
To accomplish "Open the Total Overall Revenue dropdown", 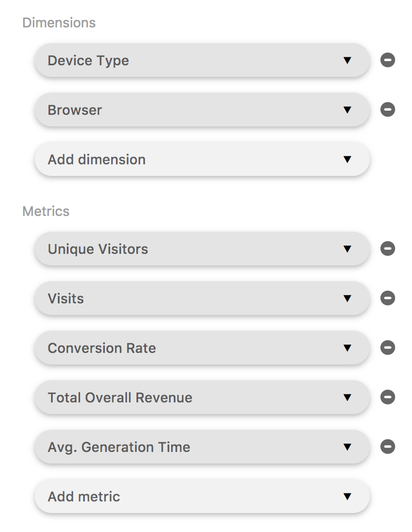I will [x=348, y=397].
